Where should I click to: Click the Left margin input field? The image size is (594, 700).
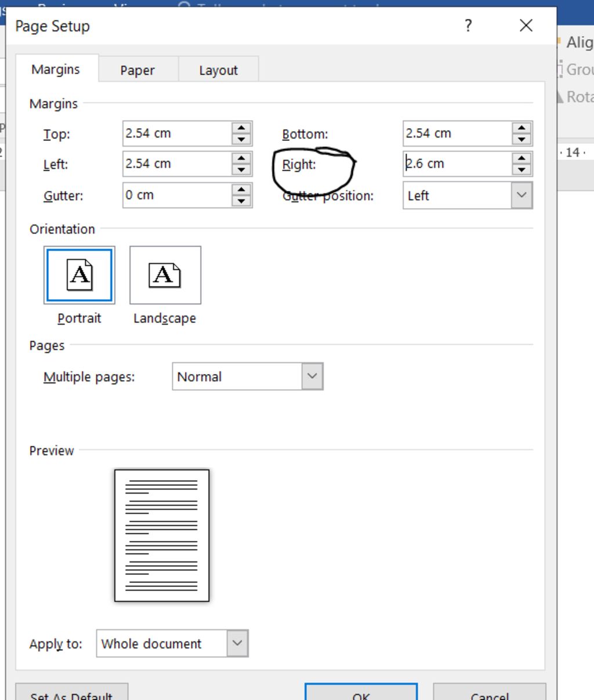point(178,164)
